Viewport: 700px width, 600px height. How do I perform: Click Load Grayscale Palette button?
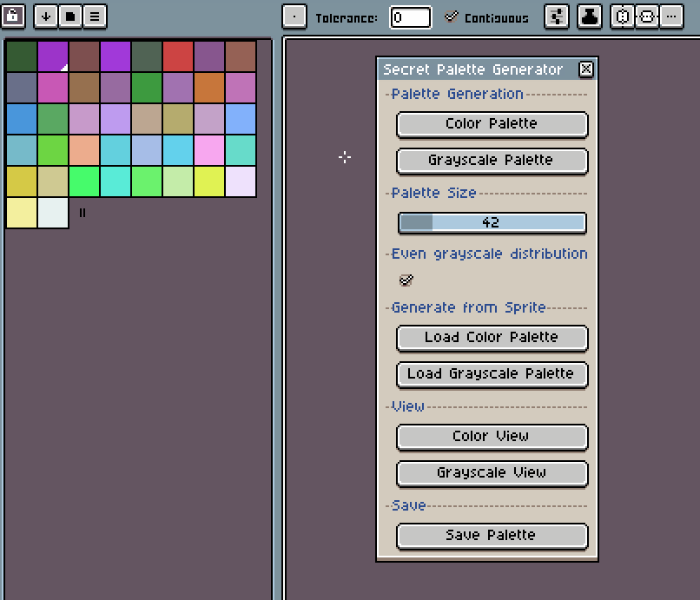pyautogui.click(x=492, y=374)
